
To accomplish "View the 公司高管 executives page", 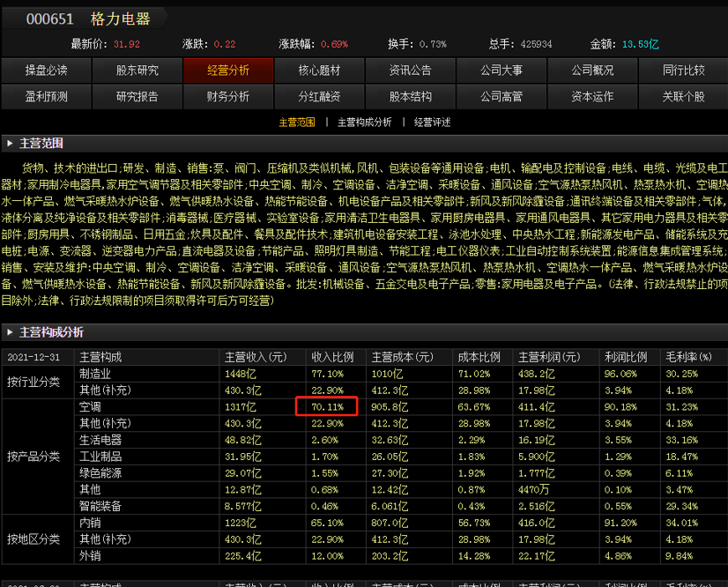I will click(501, 97).
